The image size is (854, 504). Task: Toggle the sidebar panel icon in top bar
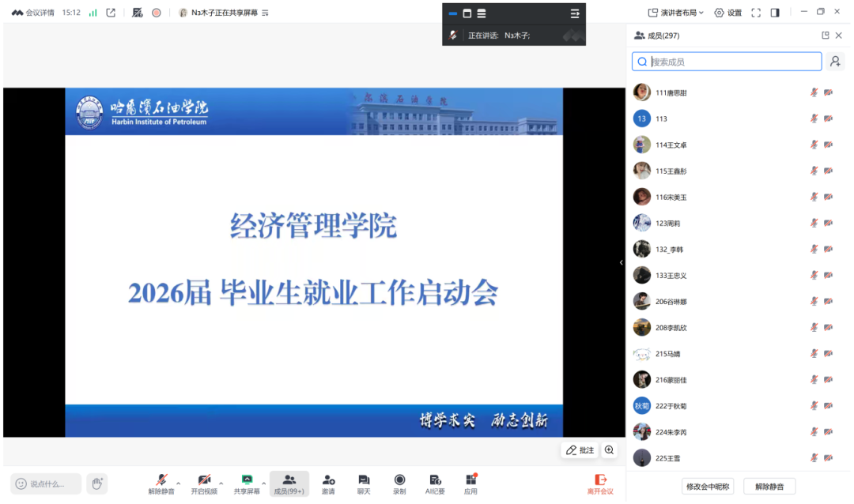click(775, 13)
